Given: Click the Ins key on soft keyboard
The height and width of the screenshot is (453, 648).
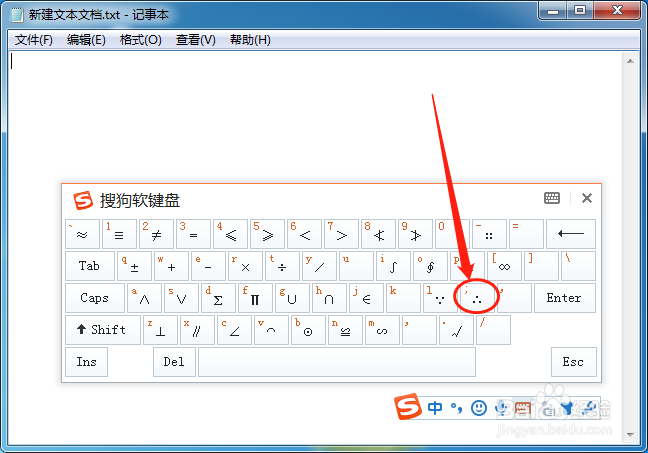Looking at the screenshot, I should click(x=86, y=362).
